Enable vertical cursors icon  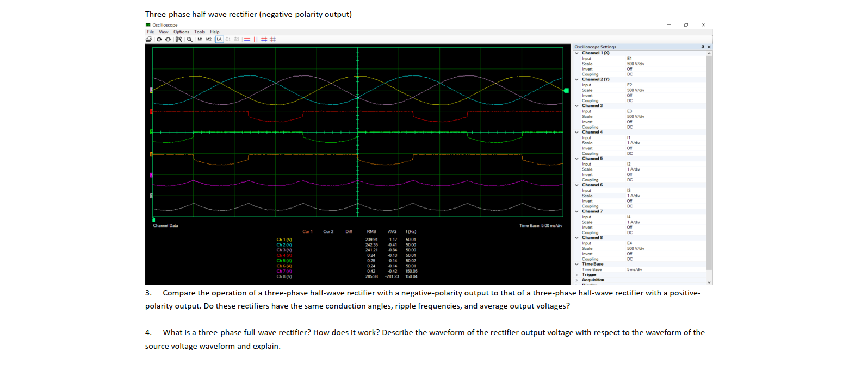[256, 39]
